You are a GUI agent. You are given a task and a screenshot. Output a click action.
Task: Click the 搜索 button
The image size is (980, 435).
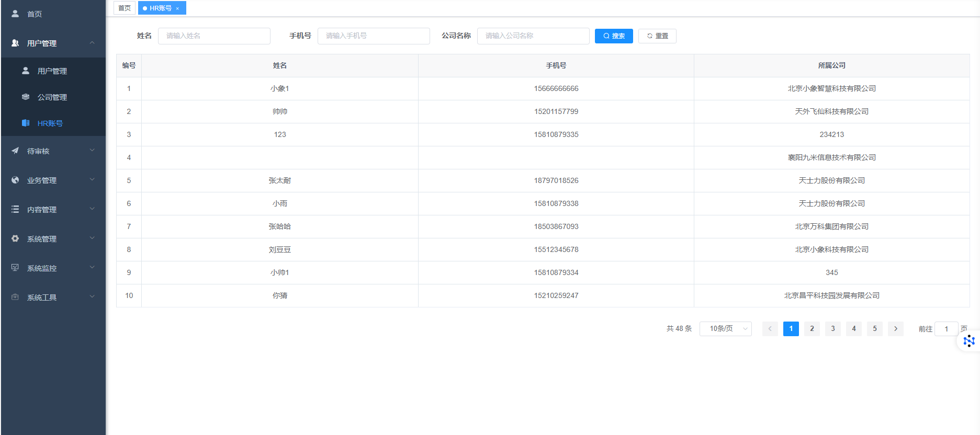(614, 36)
